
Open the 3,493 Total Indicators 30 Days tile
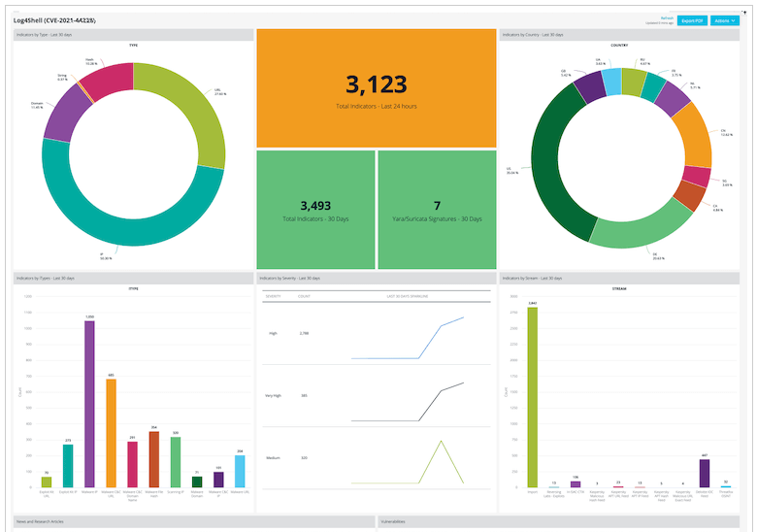coord(315,210)
